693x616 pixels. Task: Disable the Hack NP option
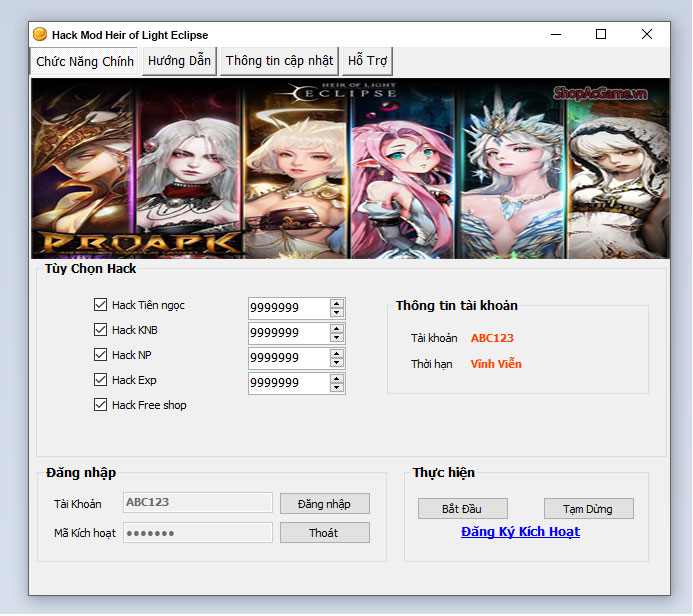pyautogui.click(x=100, y=354)
